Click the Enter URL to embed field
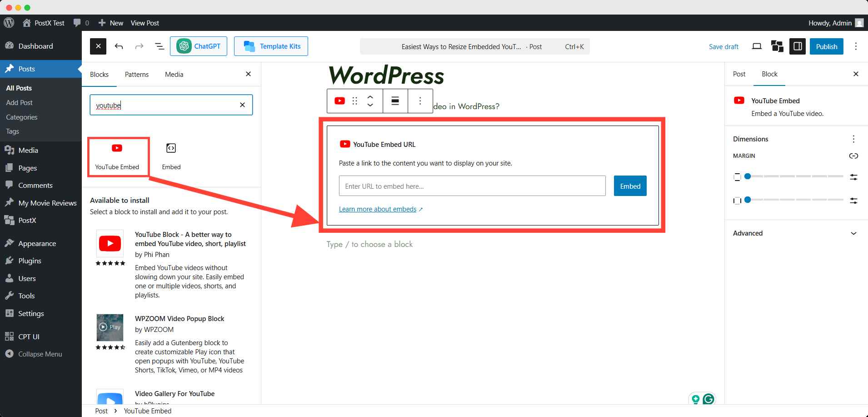The height and width of the screenshot is (417, 868). click(x=472, y=186)
